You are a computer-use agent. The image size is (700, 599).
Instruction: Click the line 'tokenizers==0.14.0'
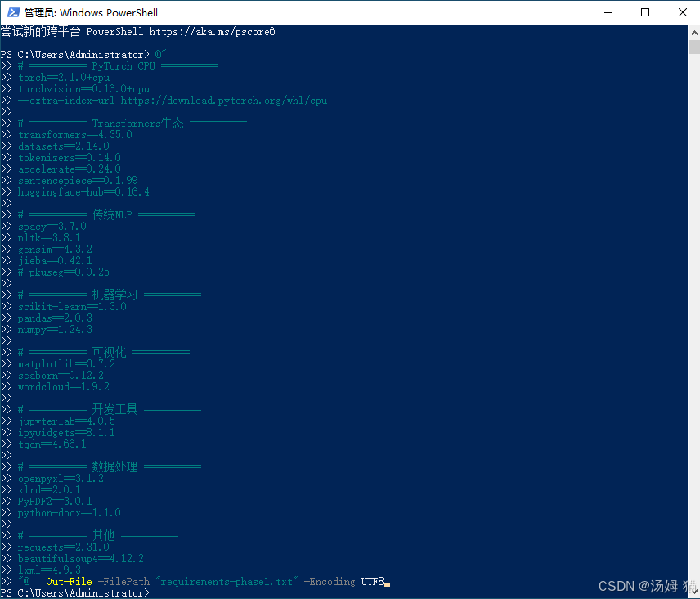(70, 158)
